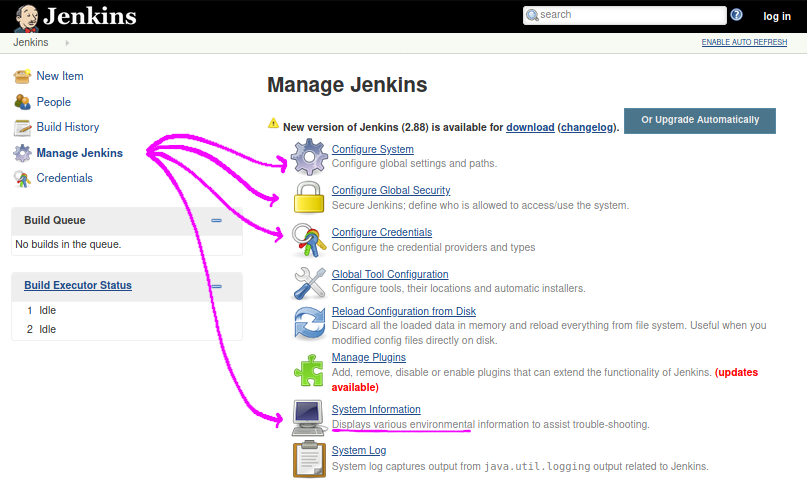The width and height of the screenshot is (807, 481).
Task: Click the Configure Global Security padlock icon
Action: [309, 197]
